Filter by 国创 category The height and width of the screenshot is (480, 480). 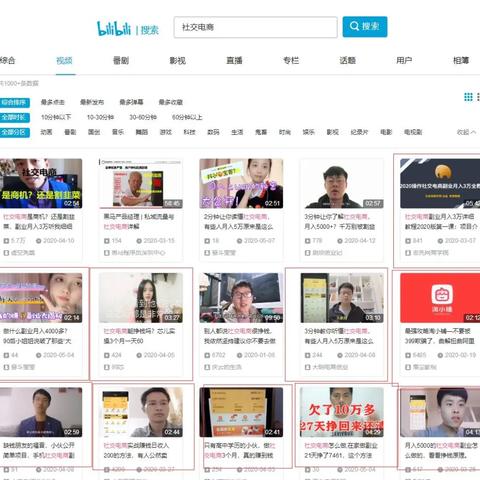[x=94, y=132]
